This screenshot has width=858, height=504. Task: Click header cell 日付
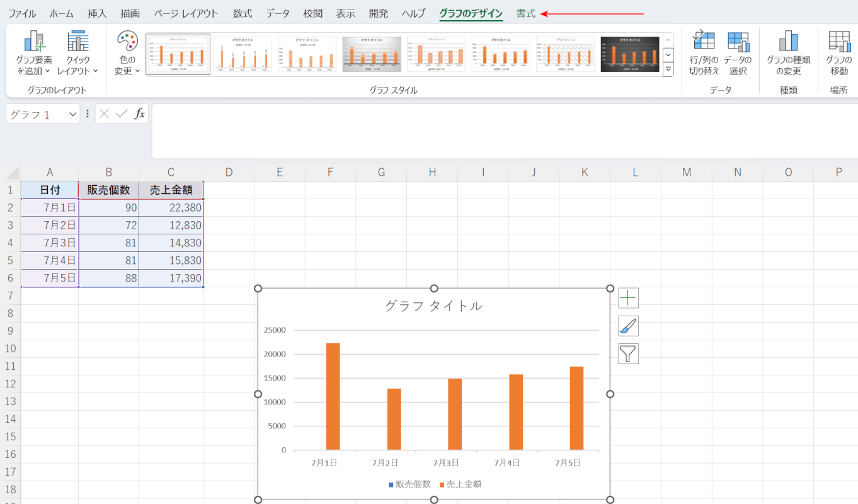50,190
